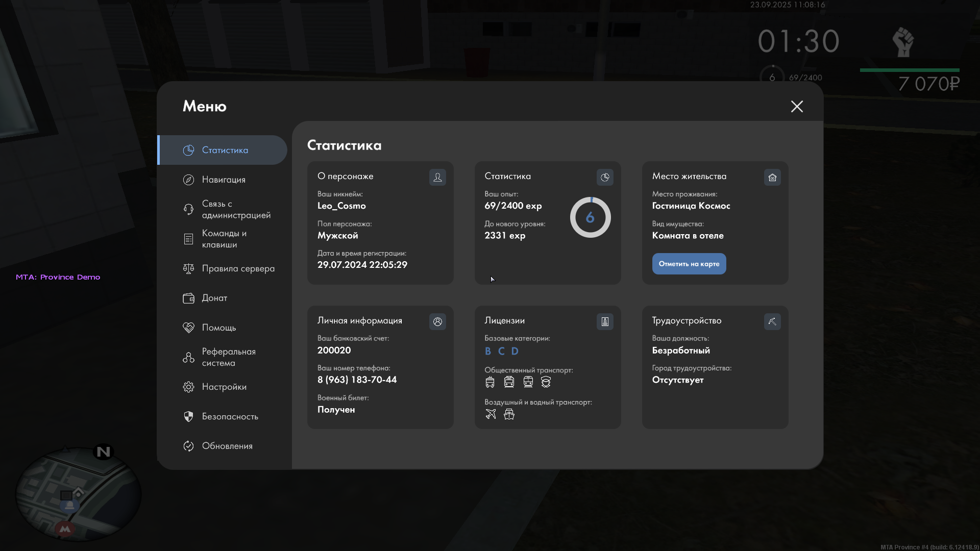The height and width of the screenshot is (551, 980).
Task: Click the pie chart icon in Статистика card
Action: (605, 177)
